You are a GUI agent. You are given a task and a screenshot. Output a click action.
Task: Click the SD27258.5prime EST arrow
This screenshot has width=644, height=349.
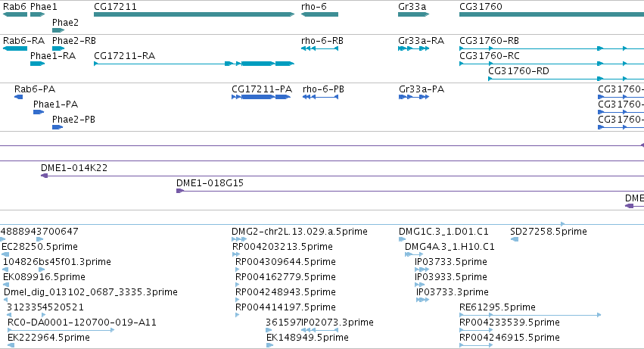pos(514,240)
